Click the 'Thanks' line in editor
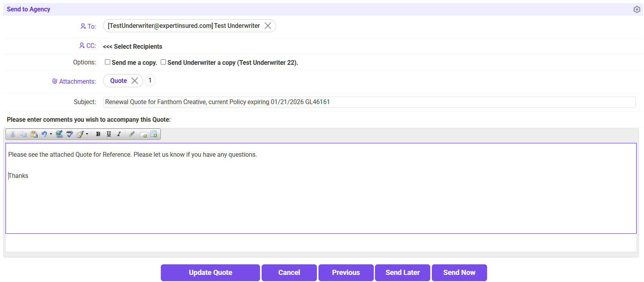This screenshot has width=644, height=282. [18, 176]
